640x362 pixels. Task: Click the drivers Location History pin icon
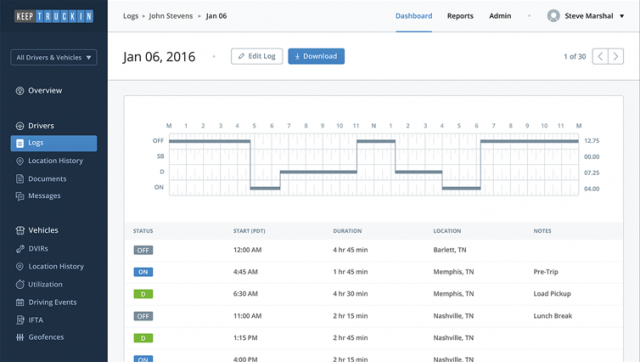pyautogui.click(x=20, y=161)
